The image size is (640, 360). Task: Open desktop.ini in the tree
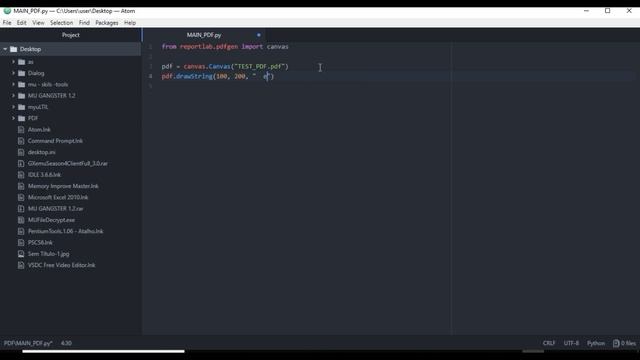(41, 152)
